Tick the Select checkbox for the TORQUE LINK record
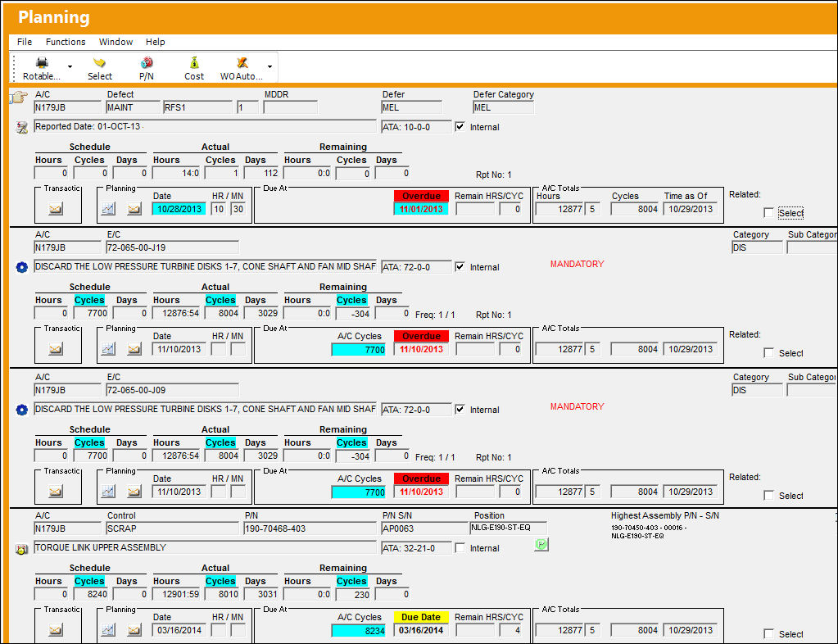 click(x=768, y=634)
